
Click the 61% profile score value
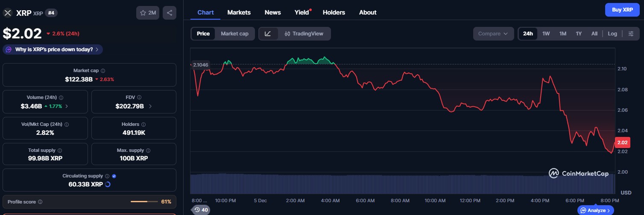166,202
